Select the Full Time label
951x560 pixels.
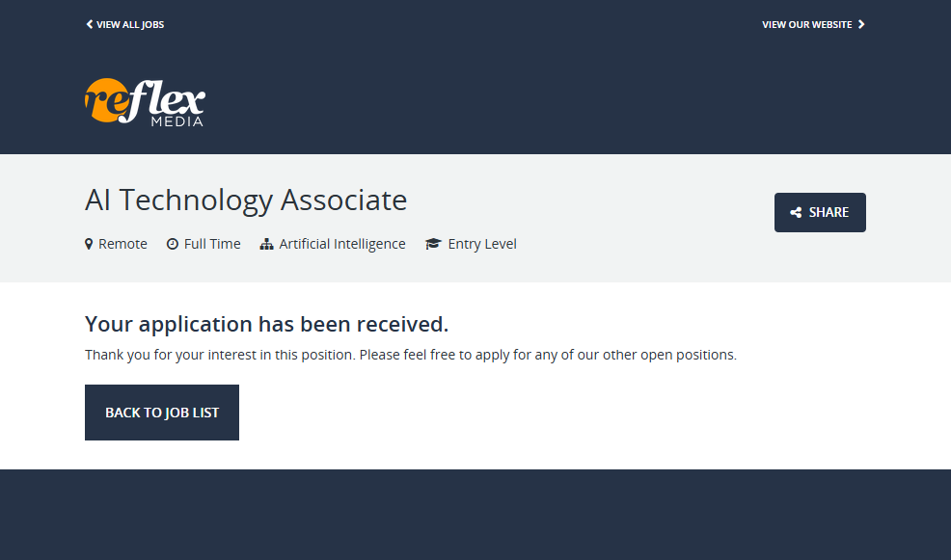(212, 244)
